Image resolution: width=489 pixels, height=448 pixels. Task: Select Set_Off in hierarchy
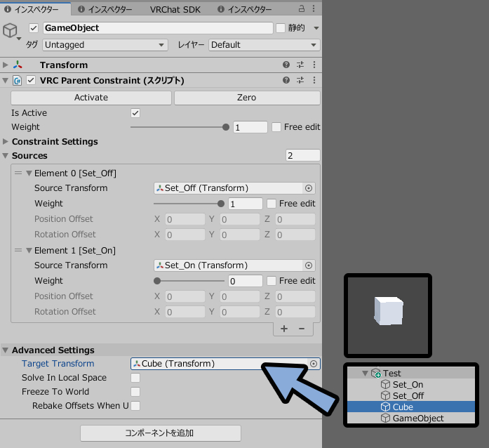click(411, 395)
